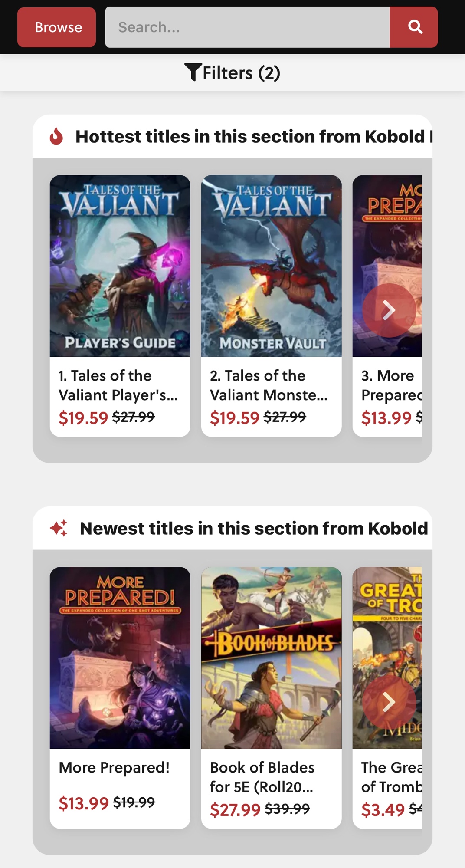This screenshot has width=465, height=868.
Task: Advance Newest titles carousel with next arrow
Action: pyautogui.click(x=389, y=702)
